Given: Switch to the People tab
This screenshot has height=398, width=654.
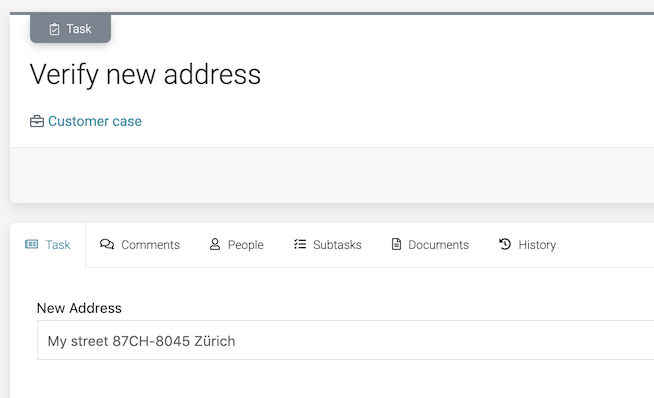Looking at the screenshot, I should click(x=236, y=245).
